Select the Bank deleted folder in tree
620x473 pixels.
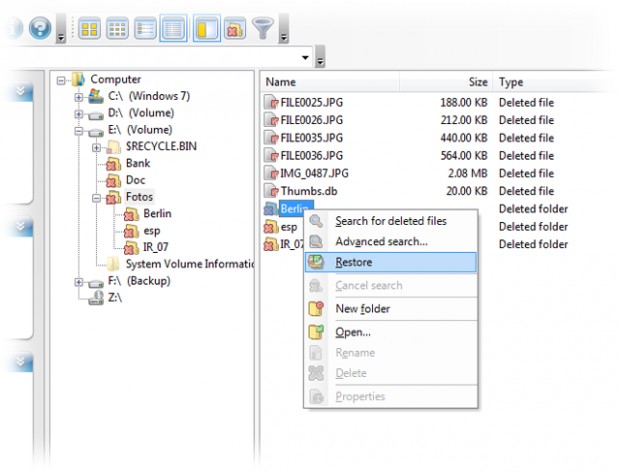coord(138,163)
